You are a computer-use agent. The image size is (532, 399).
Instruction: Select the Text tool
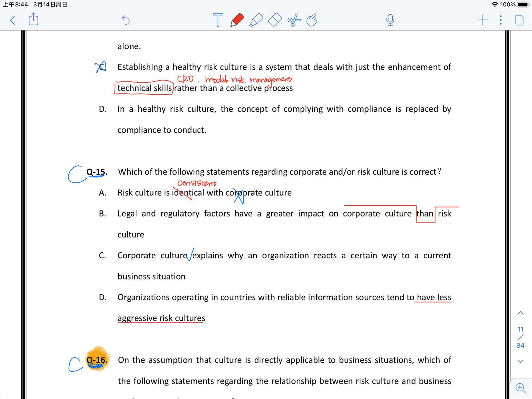click(218, 20)
